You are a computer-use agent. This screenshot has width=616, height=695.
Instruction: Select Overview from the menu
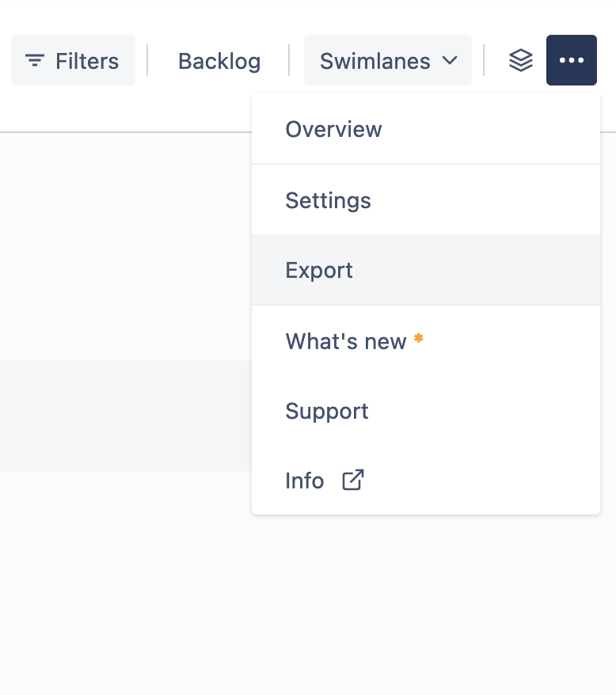(x=426, y=130)
